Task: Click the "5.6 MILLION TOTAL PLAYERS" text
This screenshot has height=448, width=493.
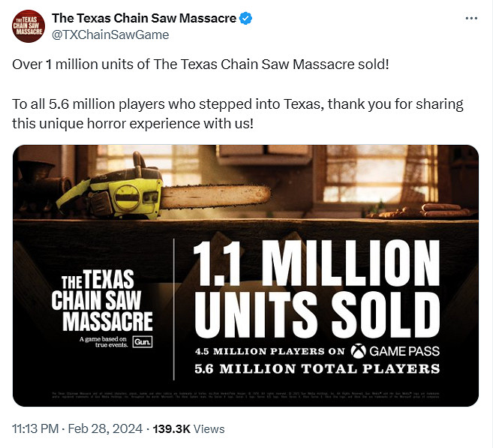Action: (x=317, y=368)
